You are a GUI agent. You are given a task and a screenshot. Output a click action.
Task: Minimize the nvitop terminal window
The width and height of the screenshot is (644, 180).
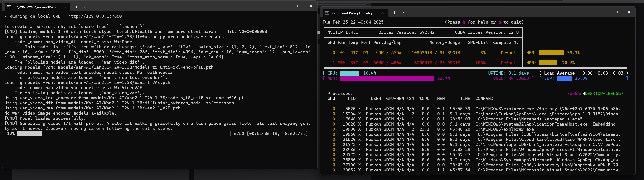[x=604, y=12]
